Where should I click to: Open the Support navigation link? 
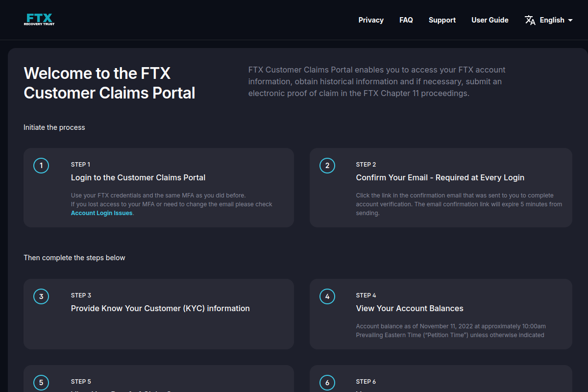(442, 20)
